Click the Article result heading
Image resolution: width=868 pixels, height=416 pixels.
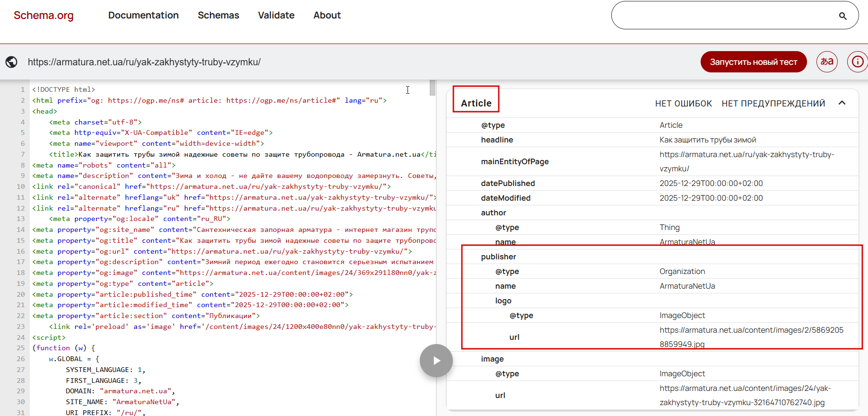click(476, 103)
